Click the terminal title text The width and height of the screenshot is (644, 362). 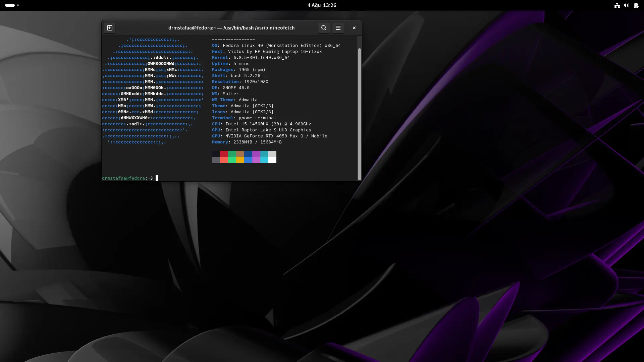pyautogui.click(x=231, y=28)
